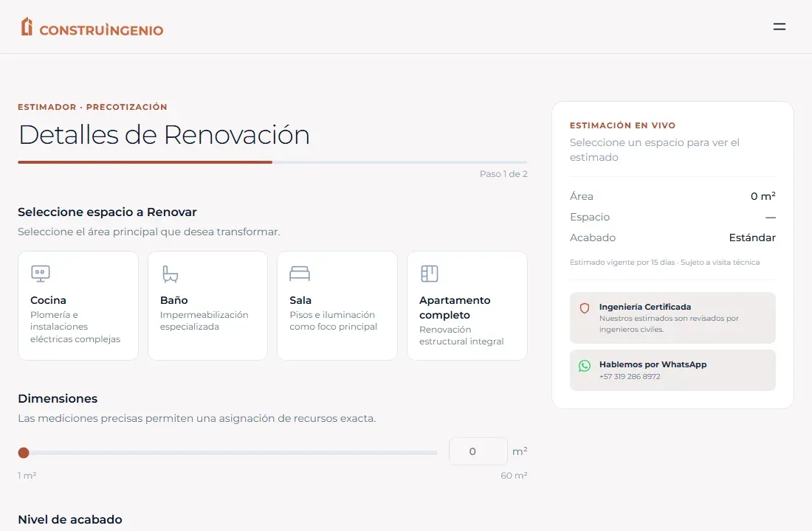Click 'Plomería e instalaciones eléctricas complejas' text
This screenshot has height=531, width=812.
coord(75,327)
